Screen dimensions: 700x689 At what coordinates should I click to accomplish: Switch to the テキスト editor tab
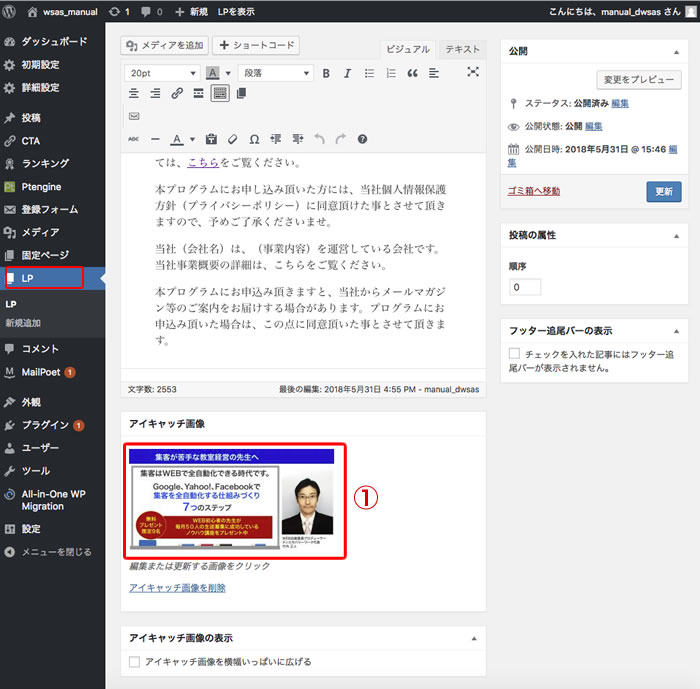461,49
